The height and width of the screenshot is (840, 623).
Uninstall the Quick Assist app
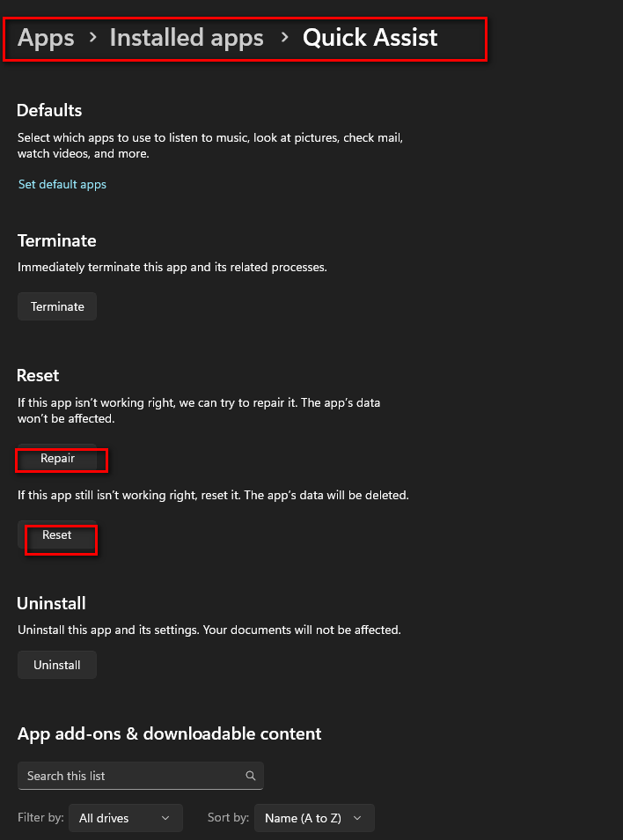[x=56, y=665]
